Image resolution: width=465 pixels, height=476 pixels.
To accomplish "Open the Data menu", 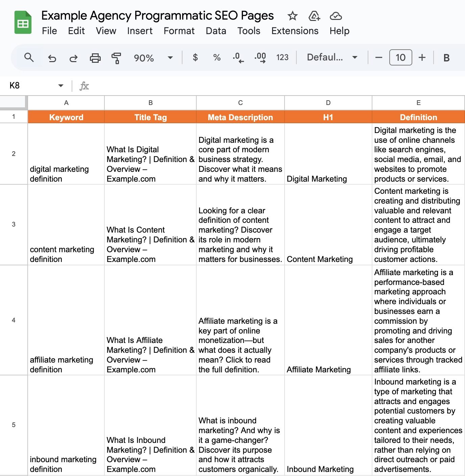I will [x=216, y=31].
